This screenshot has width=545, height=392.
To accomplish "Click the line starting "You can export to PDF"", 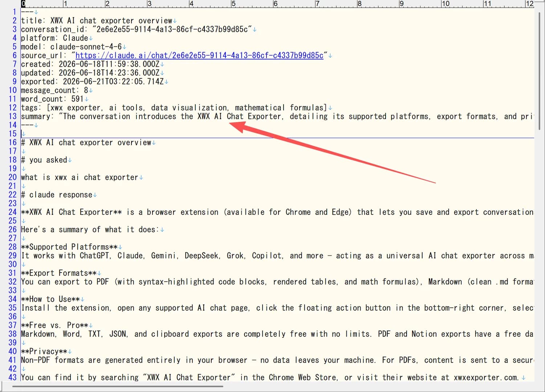I will coord(277,282).
